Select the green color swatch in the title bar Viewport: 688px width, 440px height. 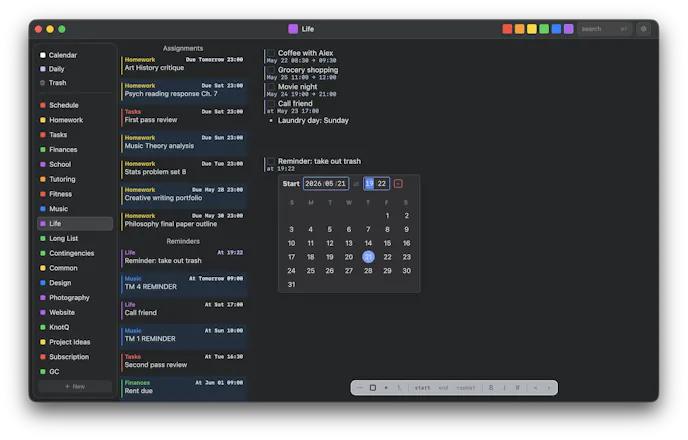point(544,29)
